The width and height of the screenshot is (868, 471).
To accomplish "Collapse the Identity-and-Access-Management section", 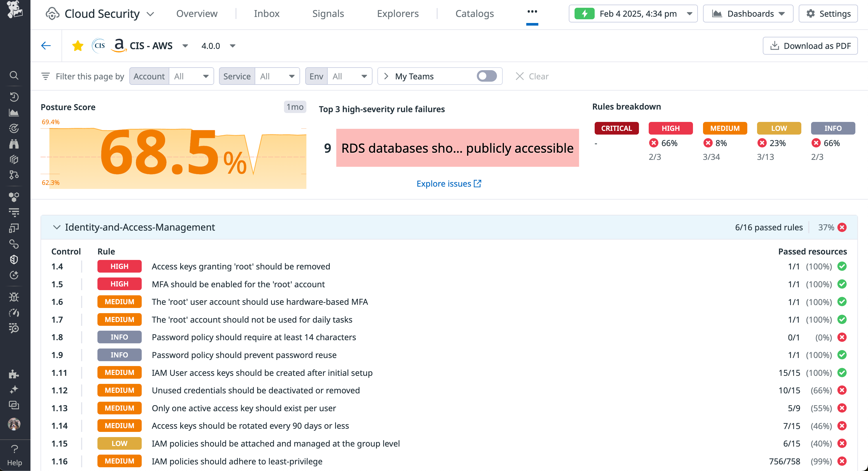I will 57,227.
